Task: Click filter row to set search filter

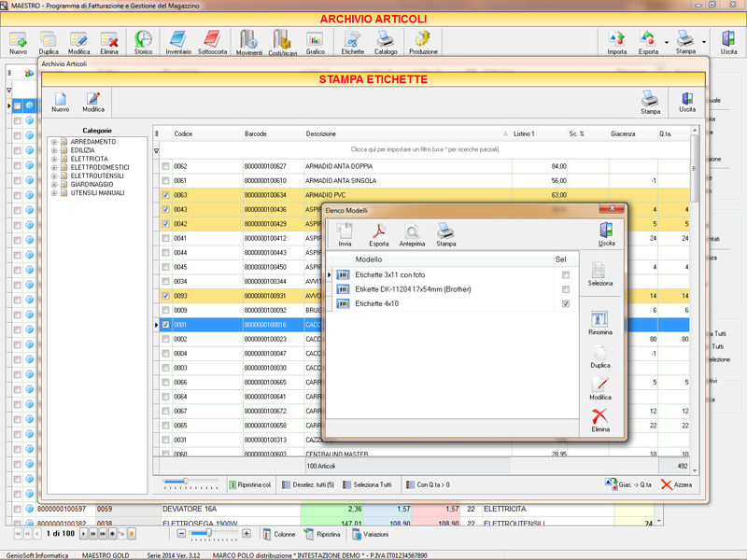Action: [425, 149]
